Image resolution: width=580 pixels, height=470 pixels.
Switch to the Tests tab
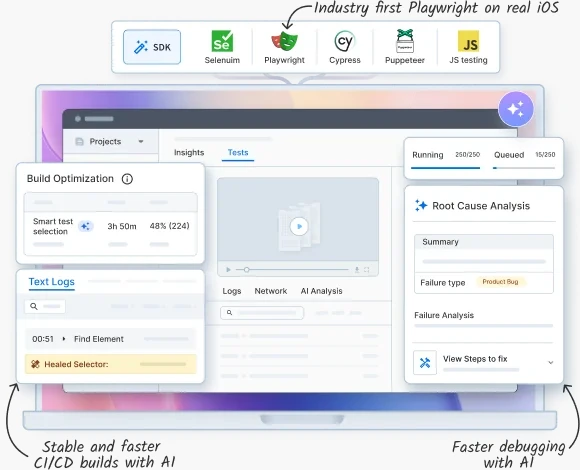coord(238,152)
